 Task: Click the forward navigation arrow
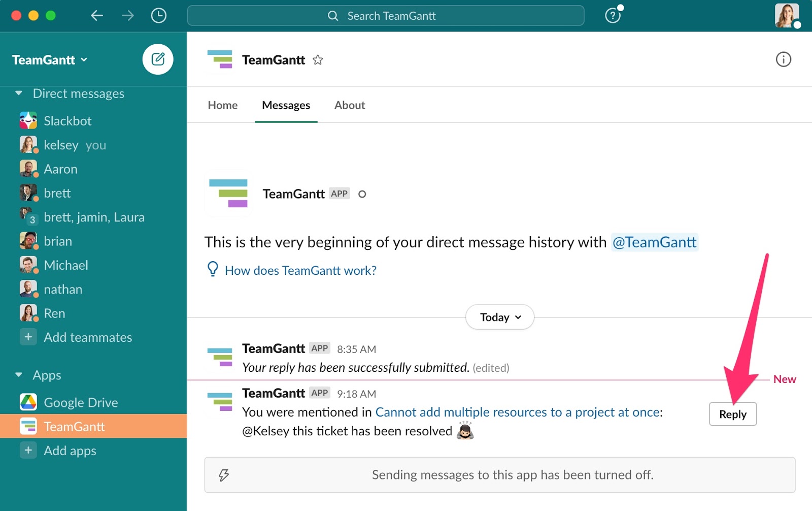(128, 16)
